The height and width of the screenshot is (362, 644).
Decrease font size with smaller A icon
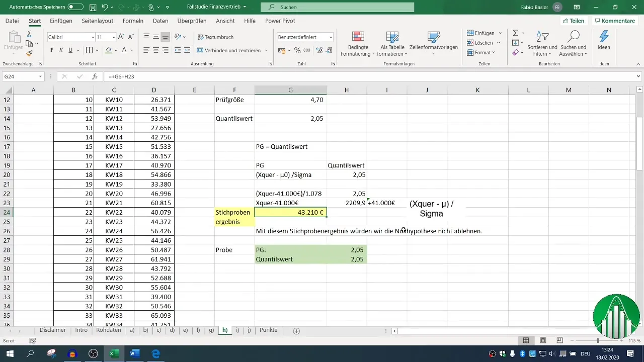pyautogui.click(x=131, y=37)
